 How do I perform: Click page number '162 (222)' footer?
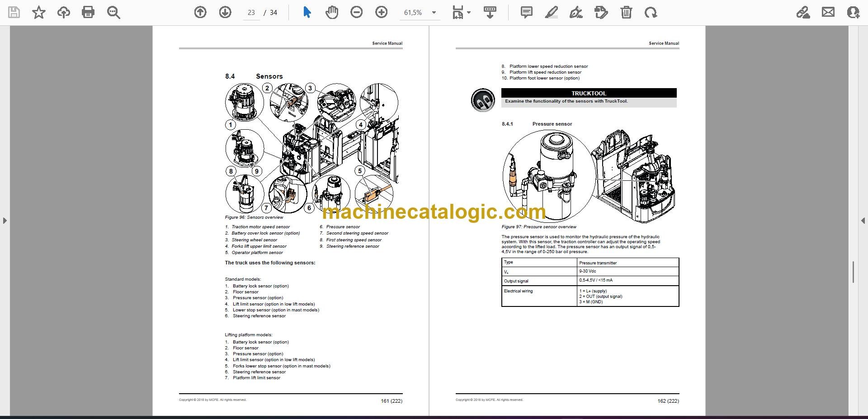pyautogui.click(x=668, y=401)
